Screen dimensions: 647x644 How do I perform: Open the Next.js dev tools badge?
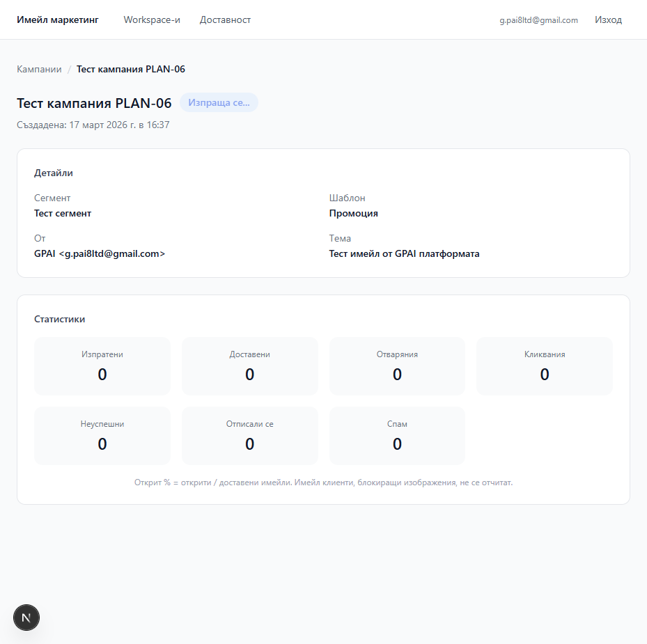26,618
